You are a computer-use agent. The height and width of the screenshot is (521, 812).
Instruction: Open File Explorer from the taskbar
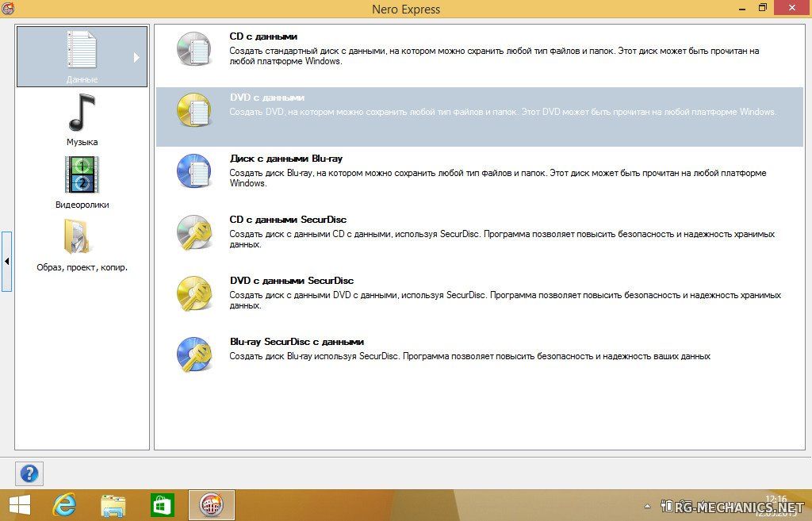pyautogui.click(x=113, y=506)
